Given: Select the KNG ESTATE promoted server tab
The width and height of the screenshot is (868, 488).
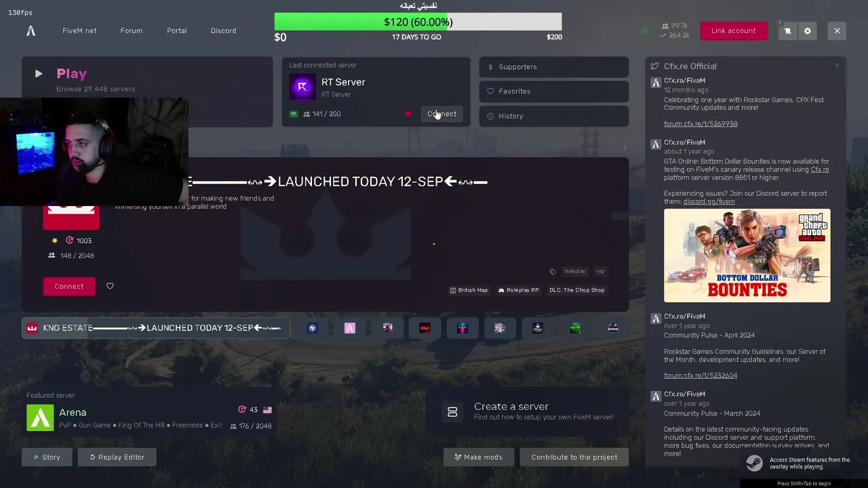Looking at the screenshot, I should coord(156,328).
